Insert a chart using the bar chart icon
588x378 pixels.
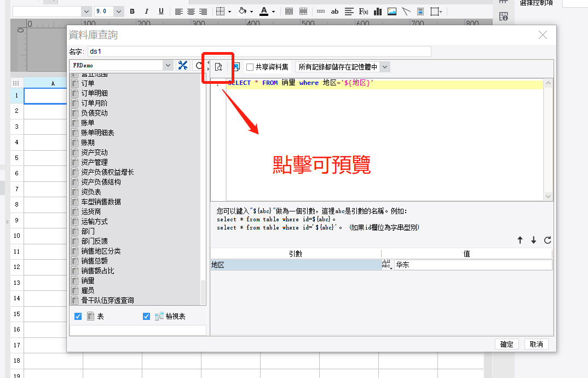(378, 12)
